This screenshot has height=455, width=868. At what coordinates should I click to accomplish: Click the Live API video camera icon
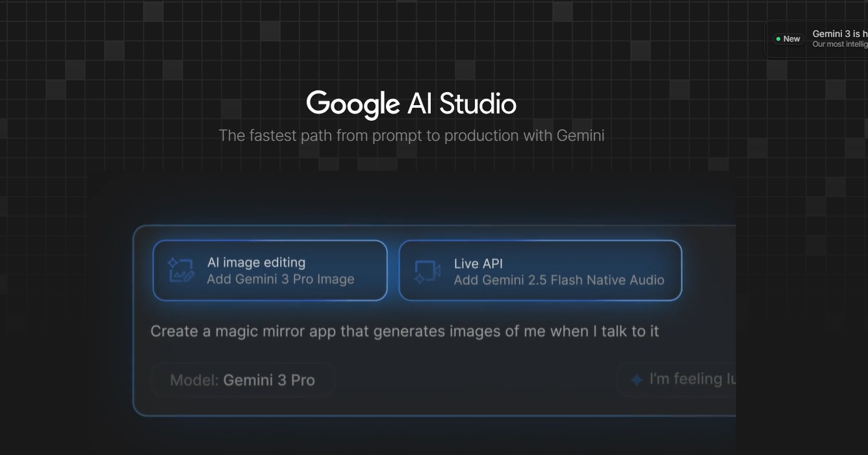coord(427,271)
